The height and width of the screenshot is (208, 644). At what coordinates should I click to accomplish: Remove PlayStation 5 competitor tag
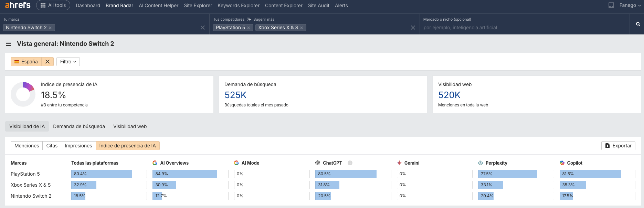point(249,28)
